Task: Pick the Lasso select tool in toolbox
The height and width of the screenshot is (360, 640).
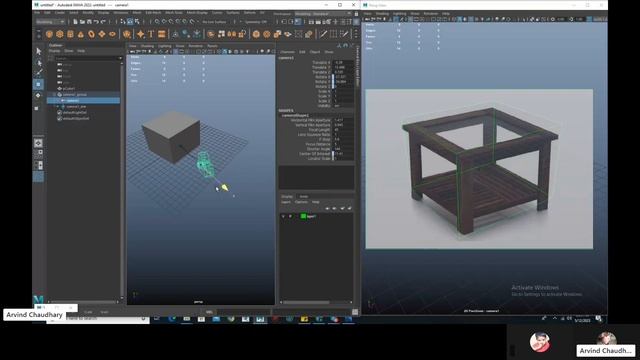Action: tap(38, 62)
